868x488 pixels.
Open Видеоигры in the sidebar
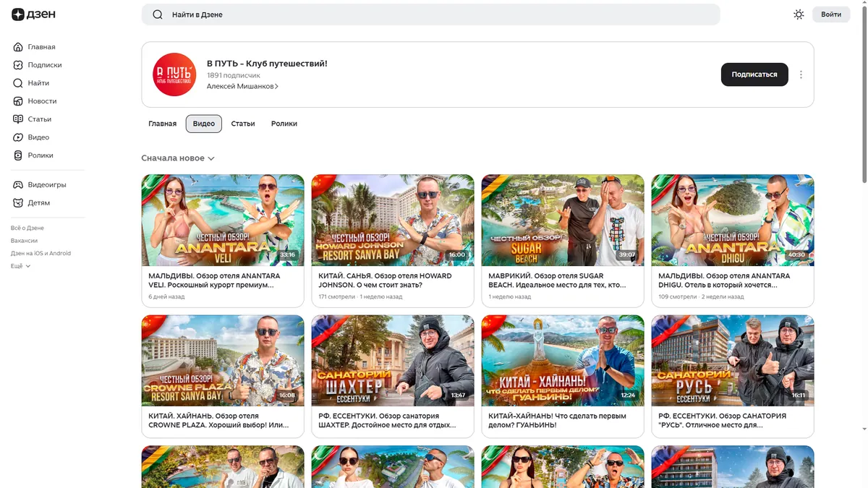40,185
